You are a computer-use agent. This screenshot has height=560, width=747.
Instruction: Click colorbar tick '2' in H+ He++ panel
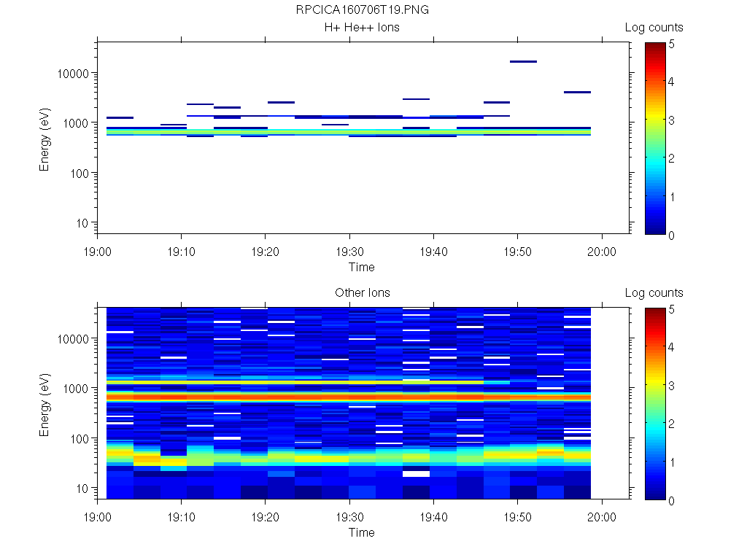[x=671, y=158]
